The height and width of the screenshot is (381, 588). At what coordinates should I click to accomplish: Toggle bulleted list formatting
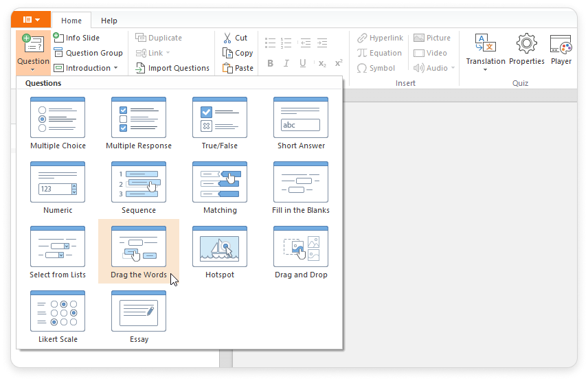(270, 43)
